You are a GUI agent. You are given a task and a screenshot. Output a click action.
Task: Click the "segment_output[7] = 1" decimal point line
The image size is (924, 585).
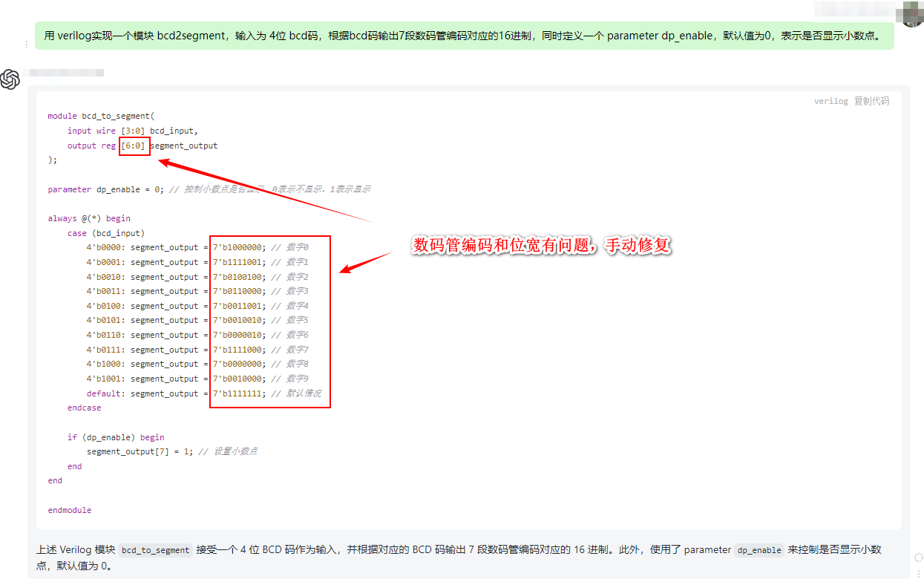pos(140,451)
